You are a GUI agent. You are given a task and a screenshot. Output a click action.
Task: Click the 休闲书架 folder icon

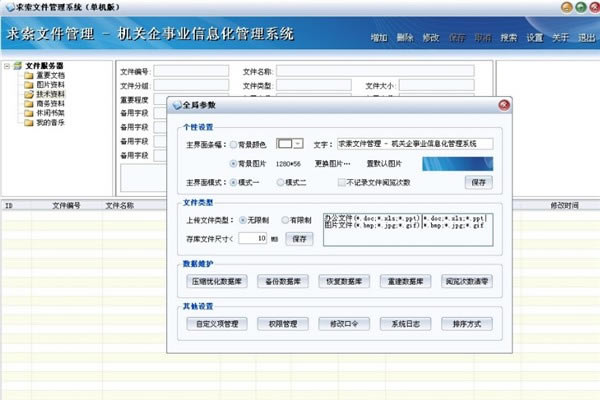coord(29,113)
